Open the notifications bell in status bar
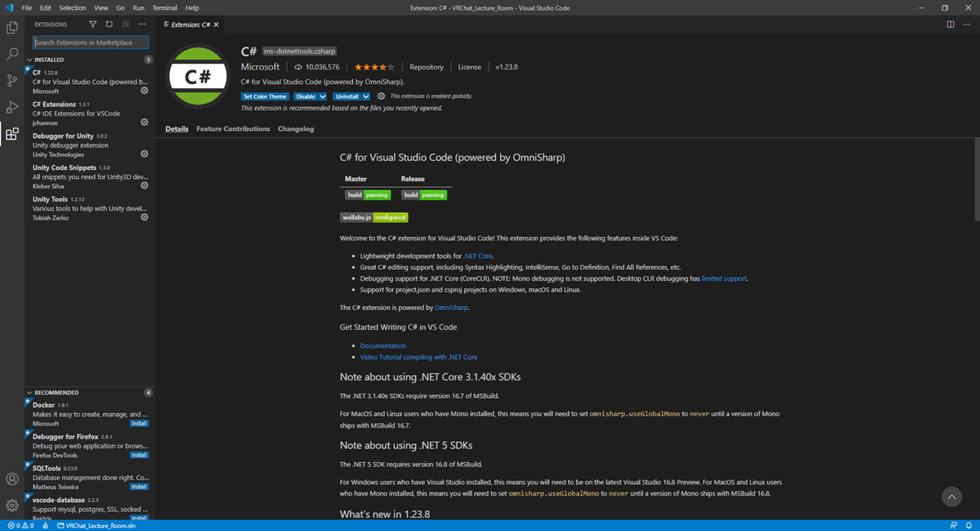The height and width of the screenshot is (531, 980). click(x=969, y=526)
